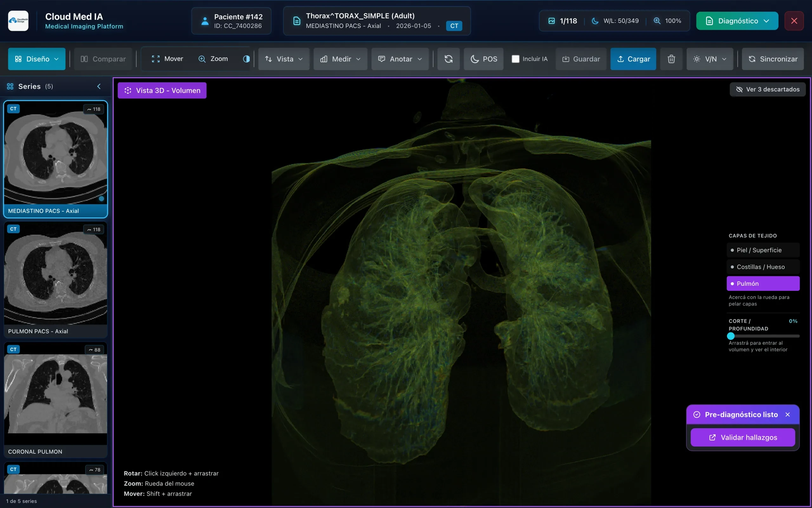Open the Vista dropdown menu
This screenshot has width=812, height=508.
(x=284, y=59)
